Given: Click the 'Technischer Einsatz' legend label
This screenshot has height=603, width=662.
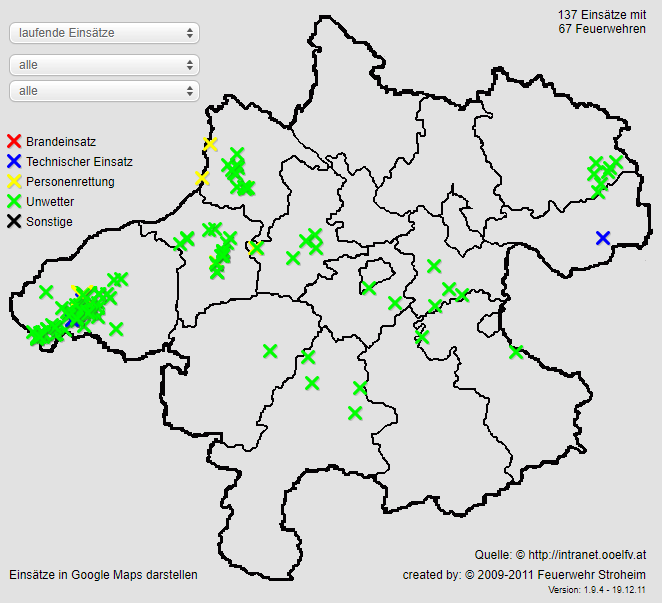Looking at the screenshot, I should pyautogui.click(x=79, y=162).
